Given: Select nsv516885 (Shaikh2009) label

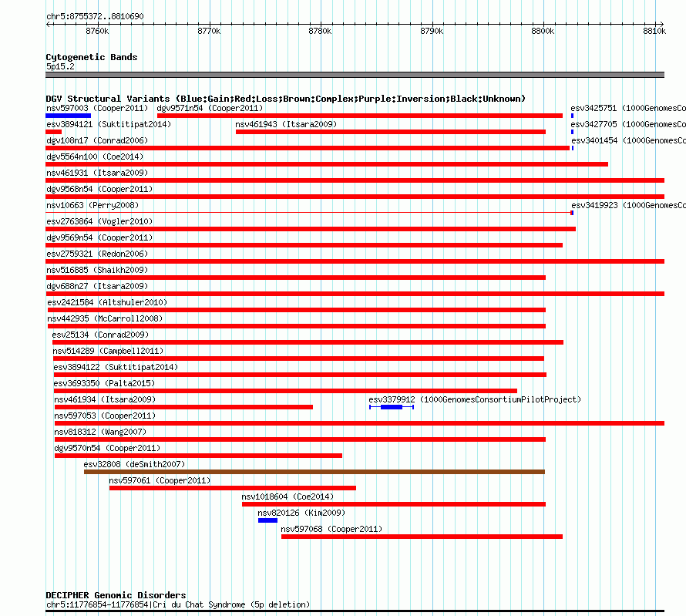Looking at the screenshot, I should point(97,270).
